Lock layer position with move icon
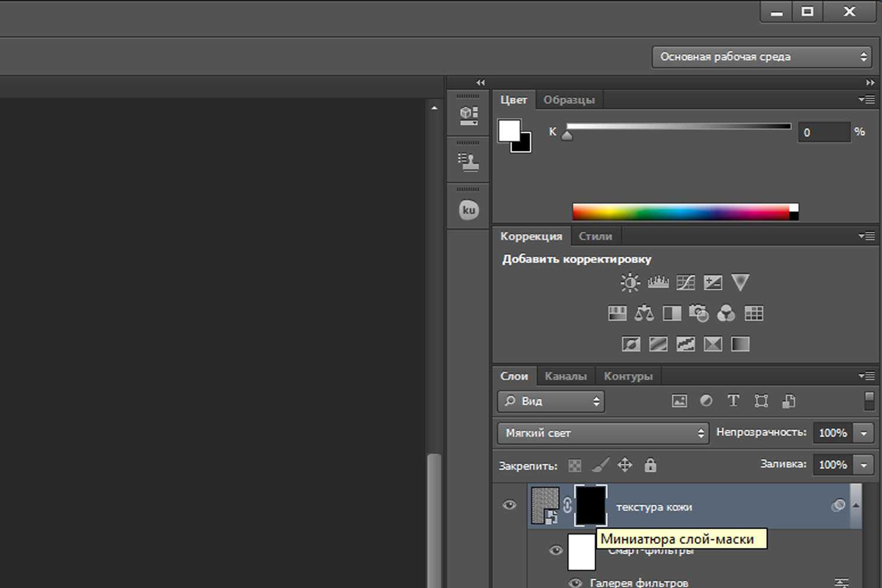Screen dimensions: 882x588 point(624,466)
